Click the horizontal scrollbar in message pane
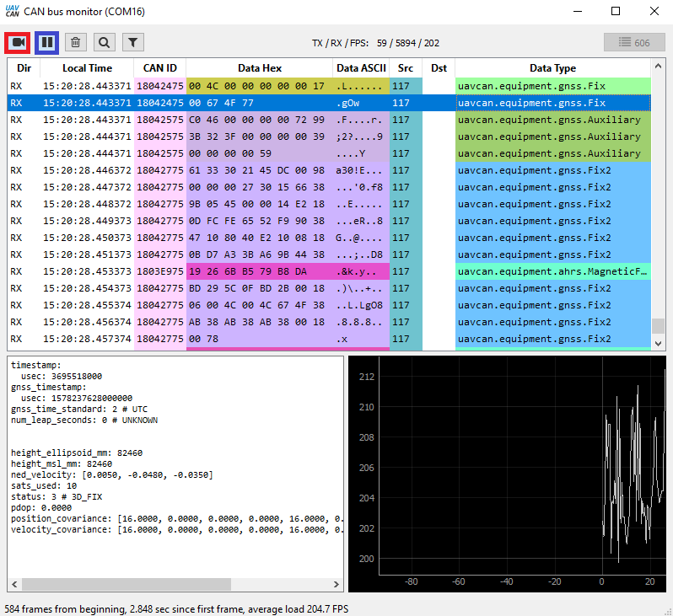673x616 pixels. (127, 584)
